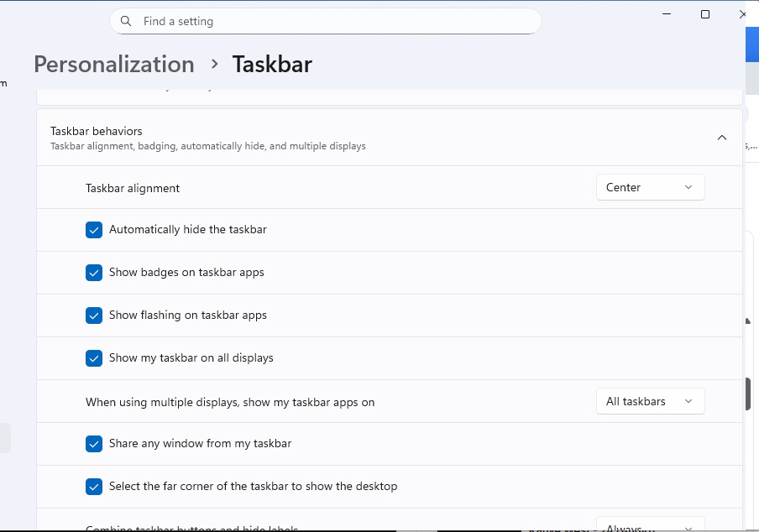Uncheck Automatically hide the taskbar

[x=94, y=230]
